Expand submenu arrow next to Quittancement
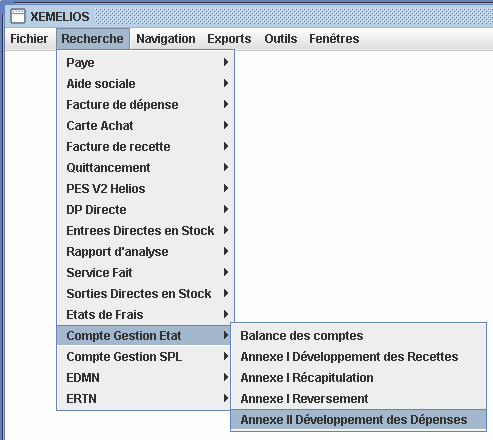The image size is (493, 440). [226, 167]
